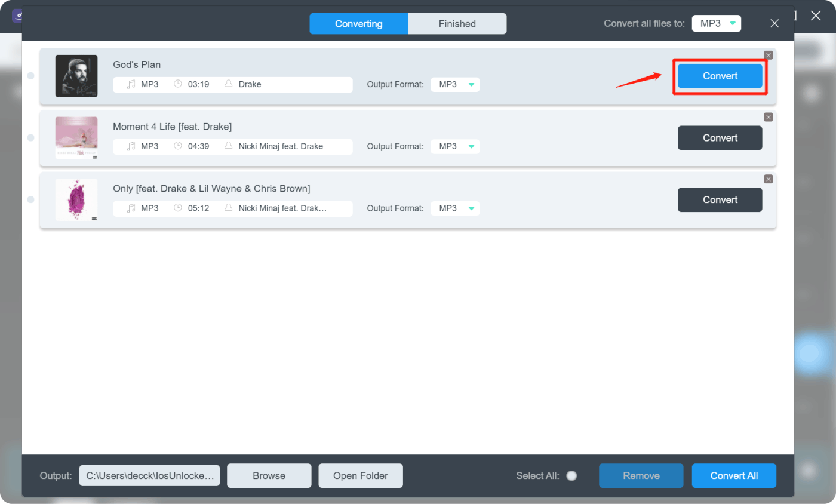Start converting with Convert All

coord(734,476)
